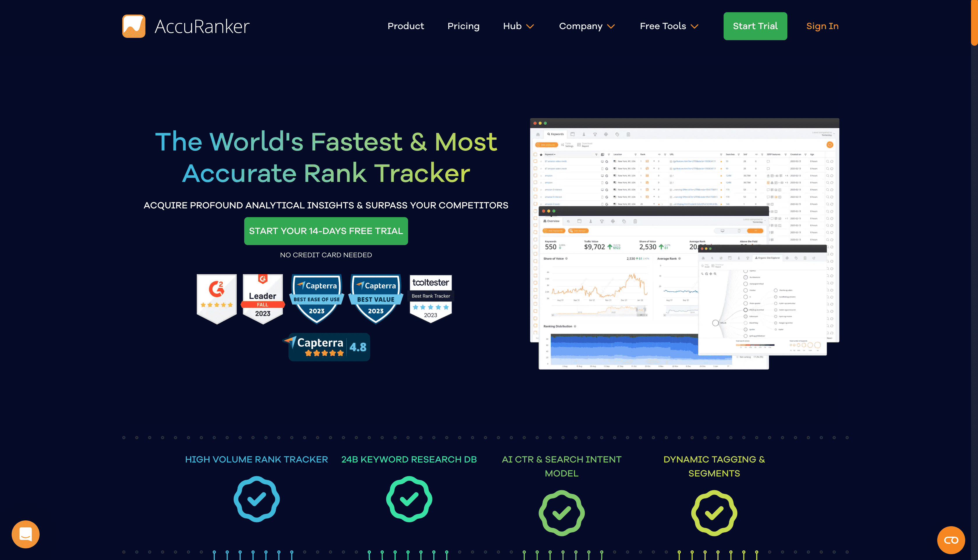Click the 24B Keyword Research DB checkmark icon
This screenshot has width=978, height=560.
point(408,499)
